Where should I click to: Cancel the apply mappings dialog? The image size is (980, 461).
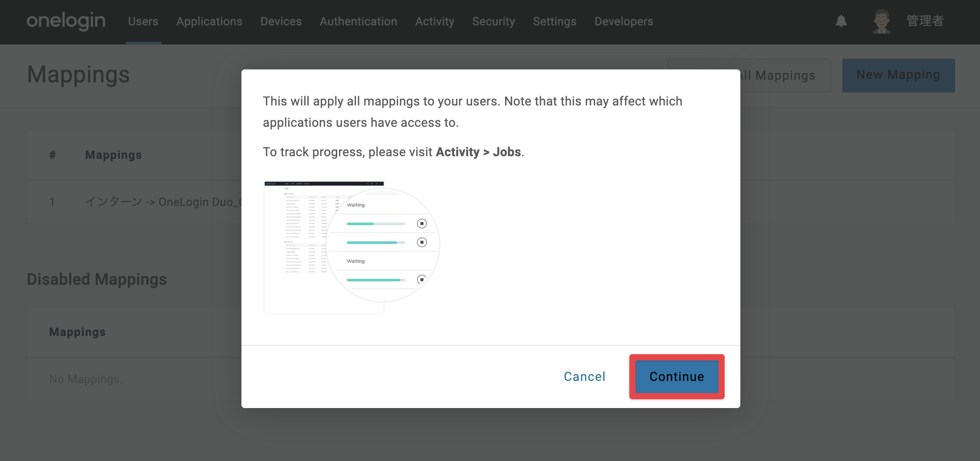pyautogui.click(x=584, y=376)
